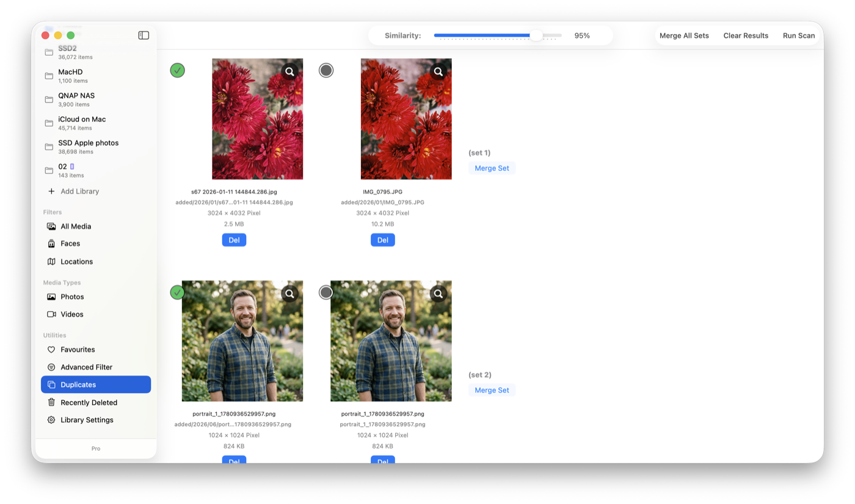855x504 pixels.
Task: Select the SSD Apple photos library
Action: click(96, 147)
